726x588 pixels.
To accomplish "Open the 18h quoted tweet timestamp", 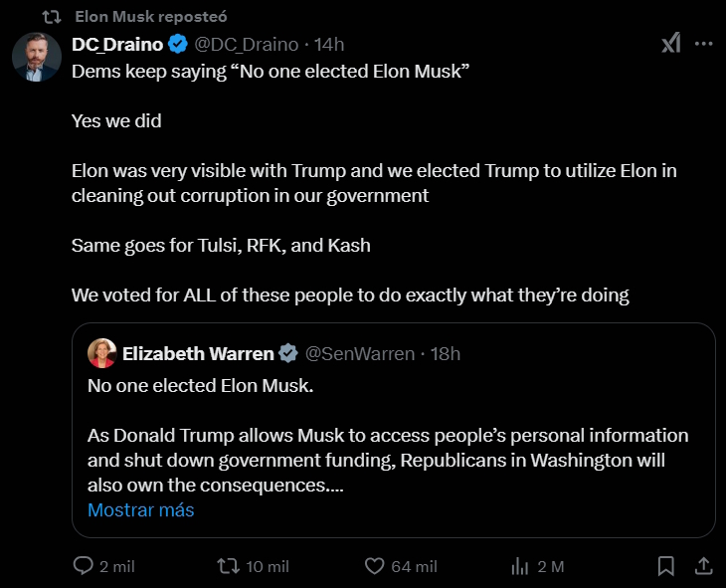I will click(x=445, y=353).
